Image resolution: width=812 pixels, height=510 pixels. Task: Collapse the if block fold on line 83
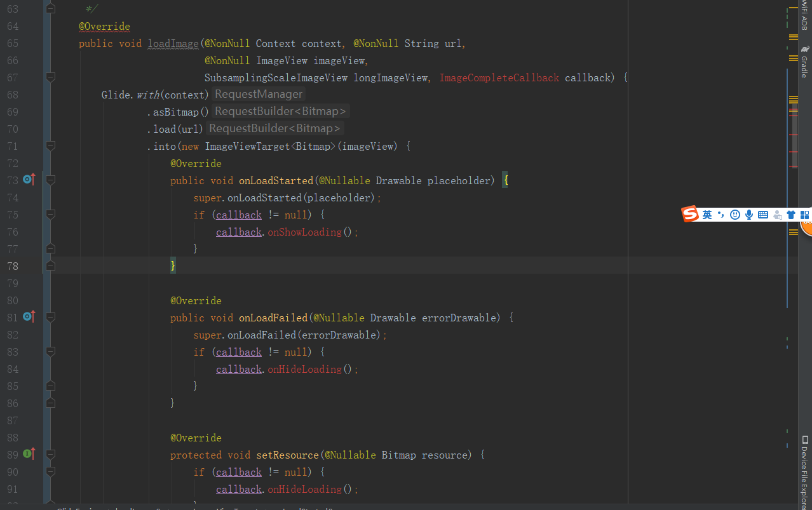(51, 352)
